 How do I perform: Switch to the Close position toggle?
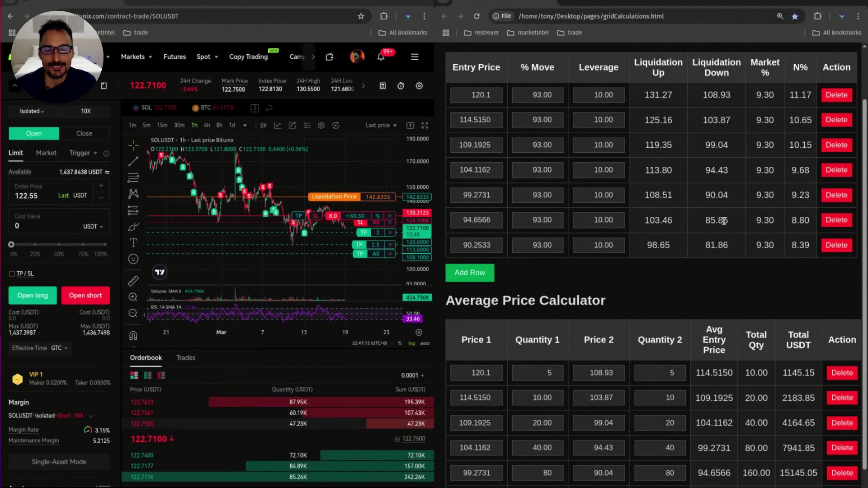[x=84, y=133]
